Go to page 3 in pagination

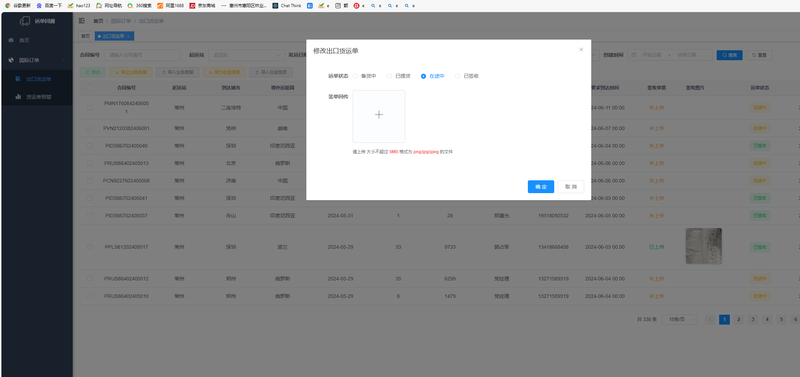tap(753, 319)
